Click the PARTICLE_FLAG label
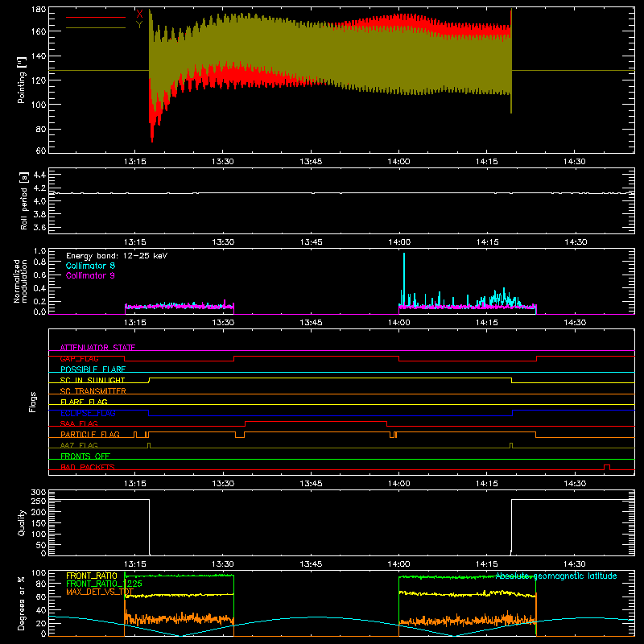Viewport: 644px width, 644px height. (x=90, y=434)
